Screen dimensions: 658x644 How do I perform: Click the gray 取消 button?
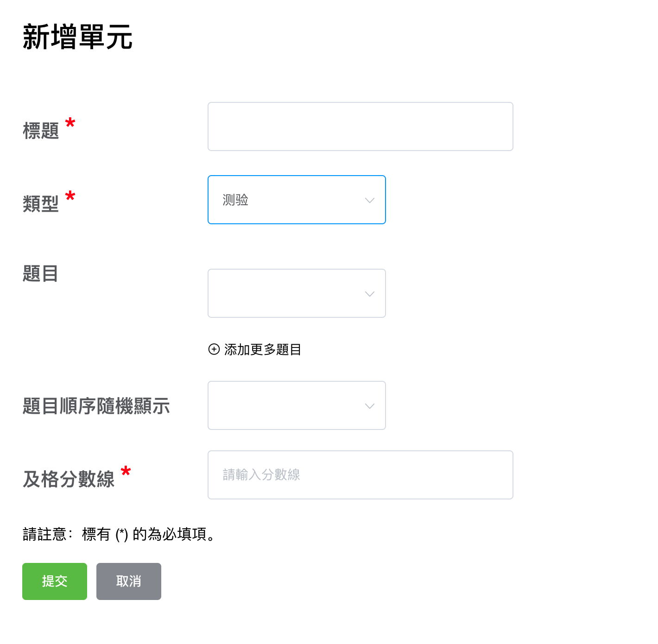point(129,581)
